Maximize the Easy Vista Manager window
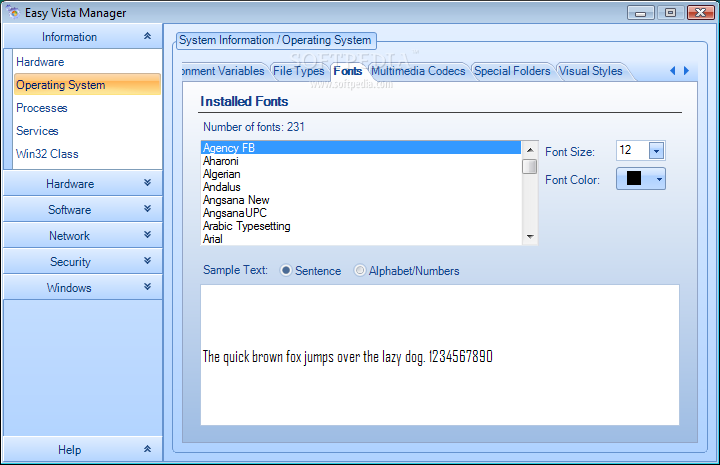The image size is (720, 465). (670, 13)
